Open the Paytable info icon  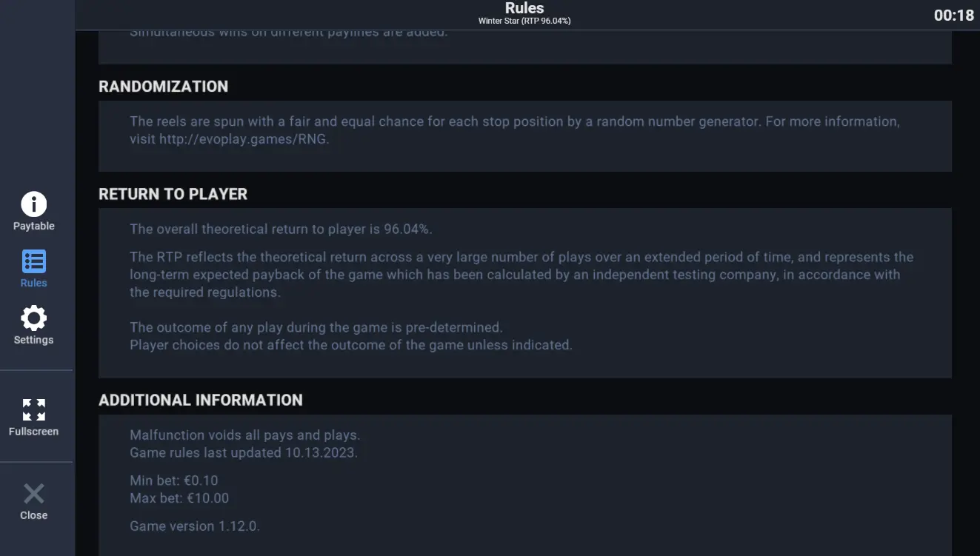point(33,204)
